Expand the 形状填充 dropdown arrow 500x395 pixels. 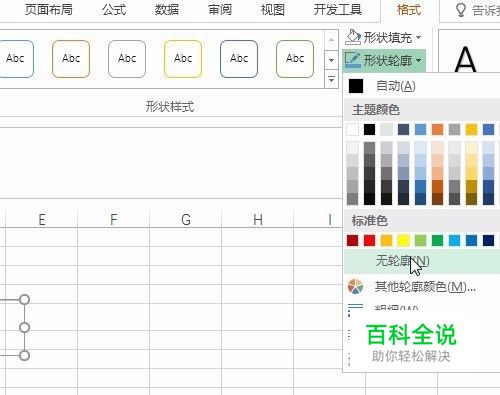coord(419,37)
